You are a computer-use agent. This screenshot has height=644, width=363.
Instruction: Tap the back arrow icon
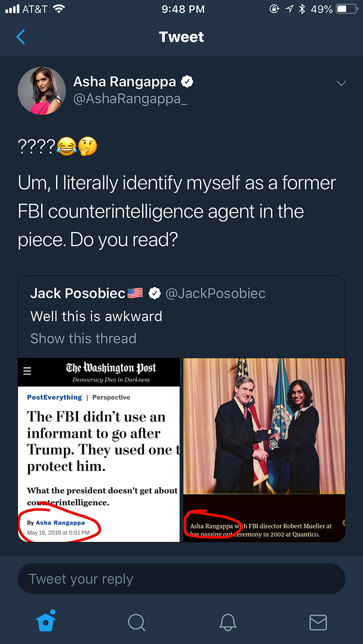click(21, 37)
